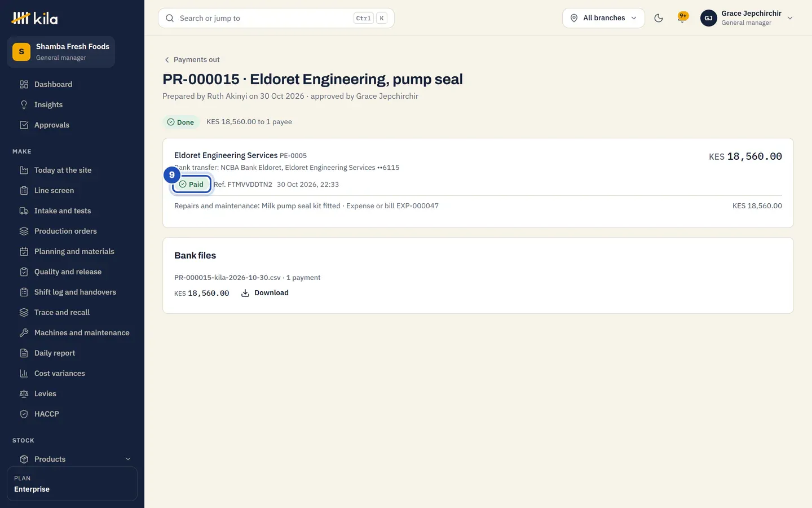
Task: Click the Cost variances chart icon
Action: [24, 373]
